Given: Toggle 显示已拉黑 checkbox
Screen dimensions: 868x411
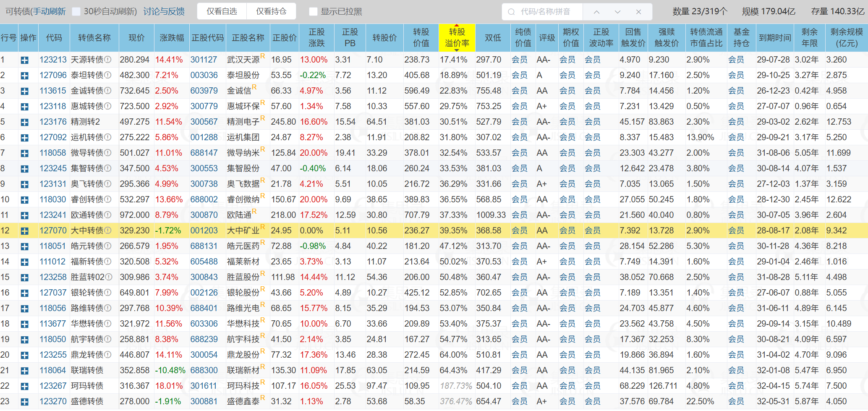Looking at the screenshot, I should click(x=313, y=12).
